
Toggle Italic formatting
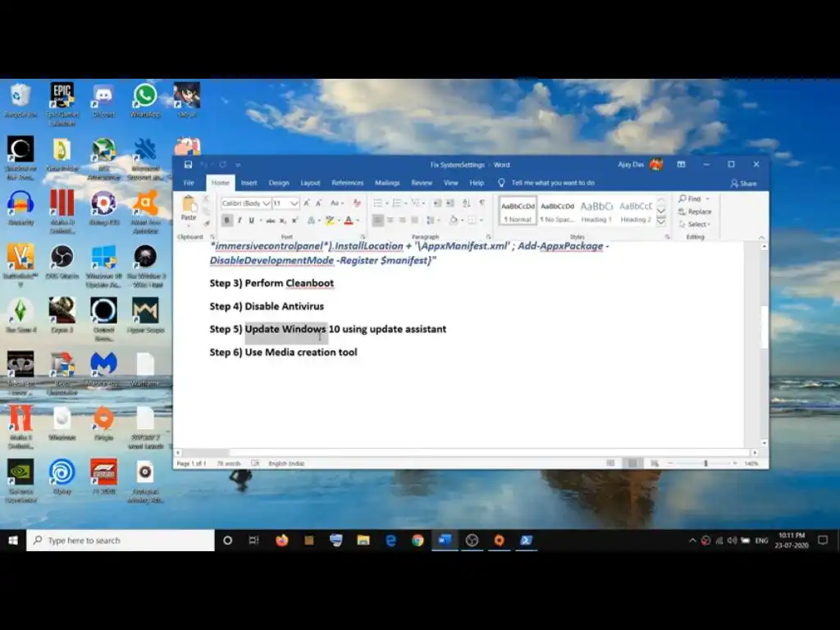coord(239,220)
